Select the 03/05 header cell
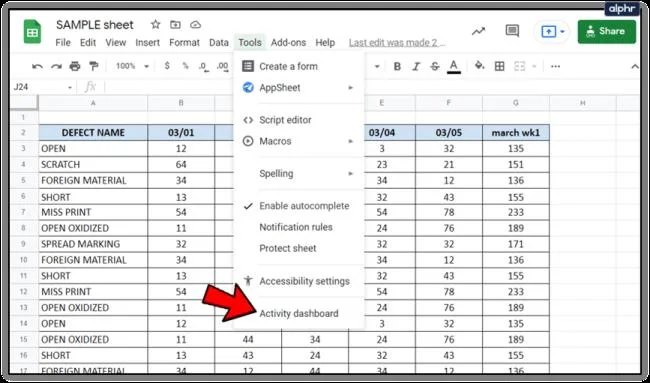Image resolution: width=650 pixels, height=383 pixels. pyautogui.click(x=449, y=133)
